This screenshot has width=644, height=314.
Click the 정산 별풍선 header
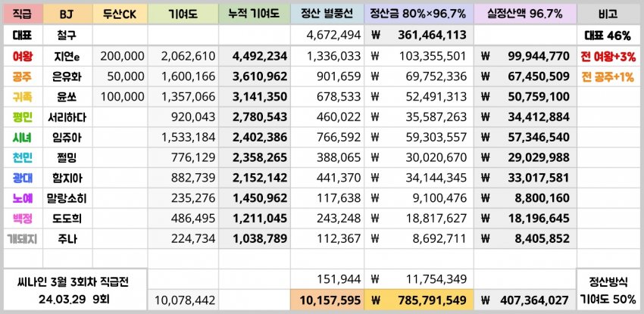click(x=328, y=14)
